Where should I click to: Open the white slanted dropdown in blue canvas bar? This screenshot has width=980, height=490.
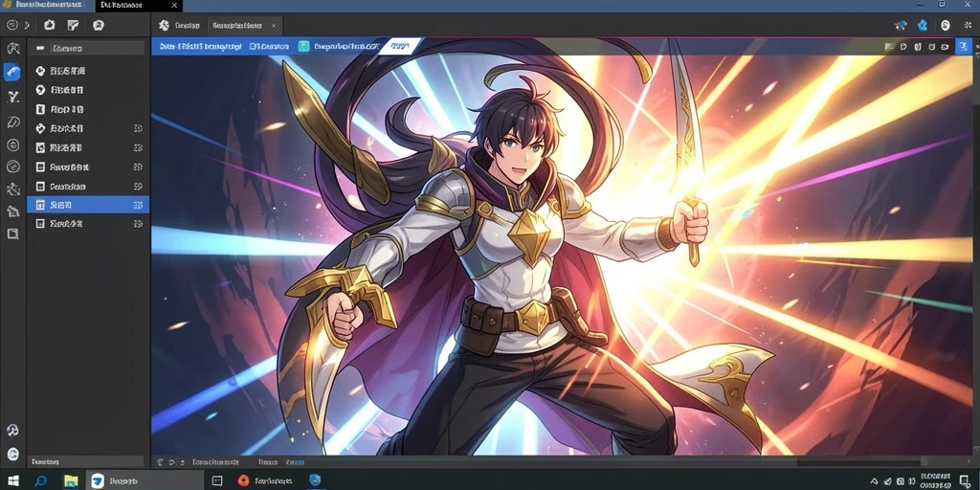(x=399, y=46)
